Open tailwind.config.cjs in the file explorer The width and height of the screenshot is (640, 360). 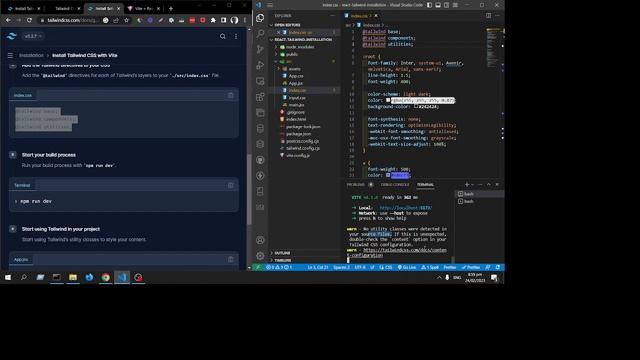303,148
